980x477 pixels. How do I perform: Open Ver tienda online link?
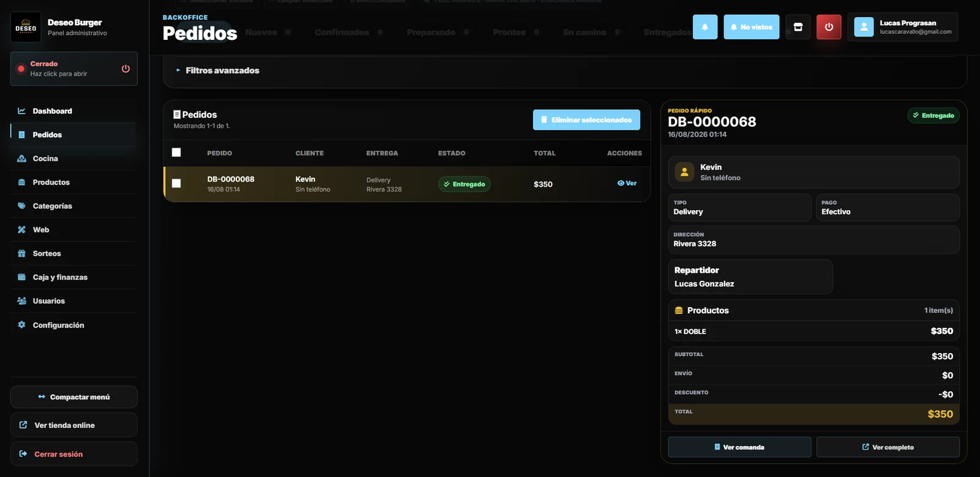(x=73, y=425)
